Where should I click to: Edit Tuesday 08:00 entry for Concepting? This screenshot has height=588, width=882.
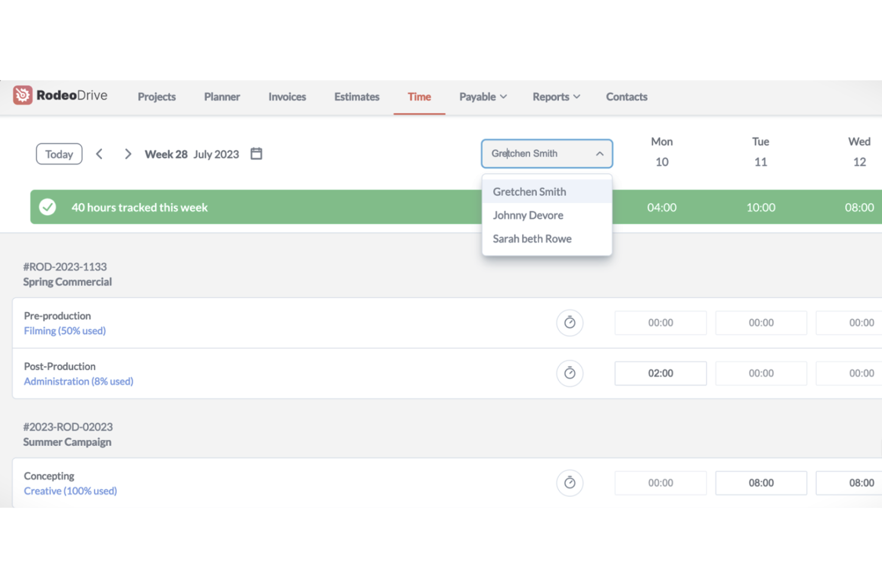click(x=761, y=483)
